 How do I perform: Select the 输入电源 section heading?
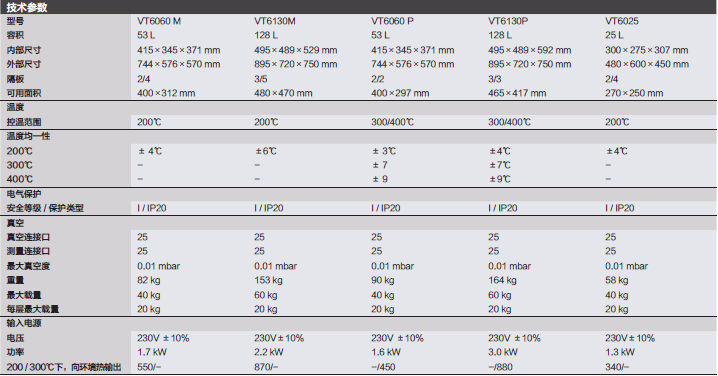tap(24, 323)
